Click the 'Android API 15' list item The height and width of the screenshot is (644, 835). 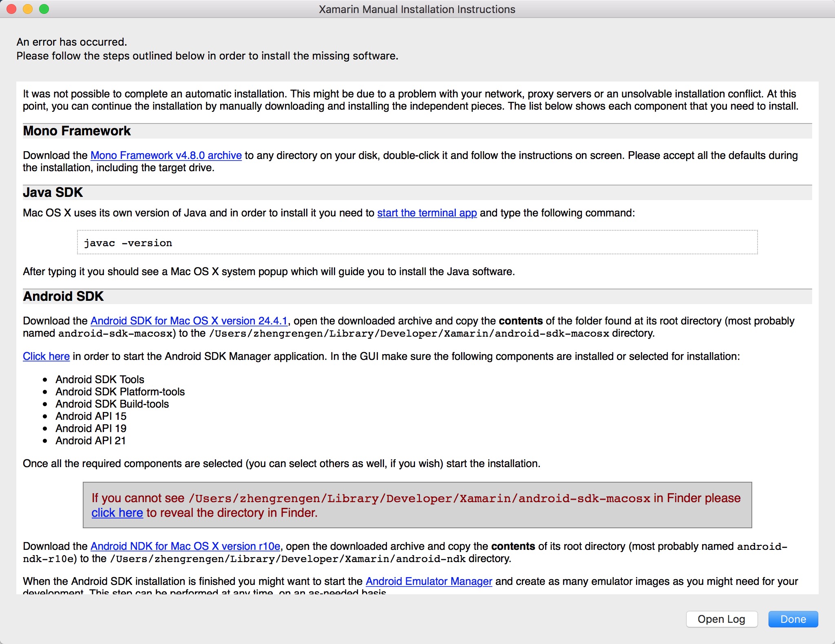[x=91, y=416]
